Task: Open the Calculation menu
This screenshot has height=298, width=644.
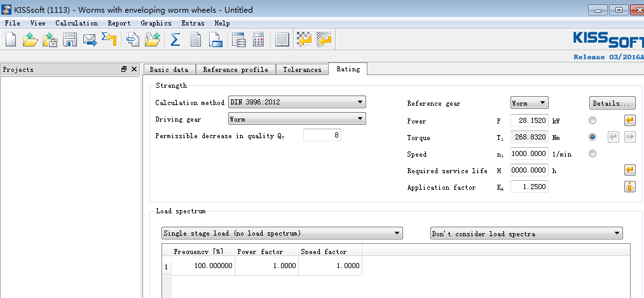Action: pos(77,23)
